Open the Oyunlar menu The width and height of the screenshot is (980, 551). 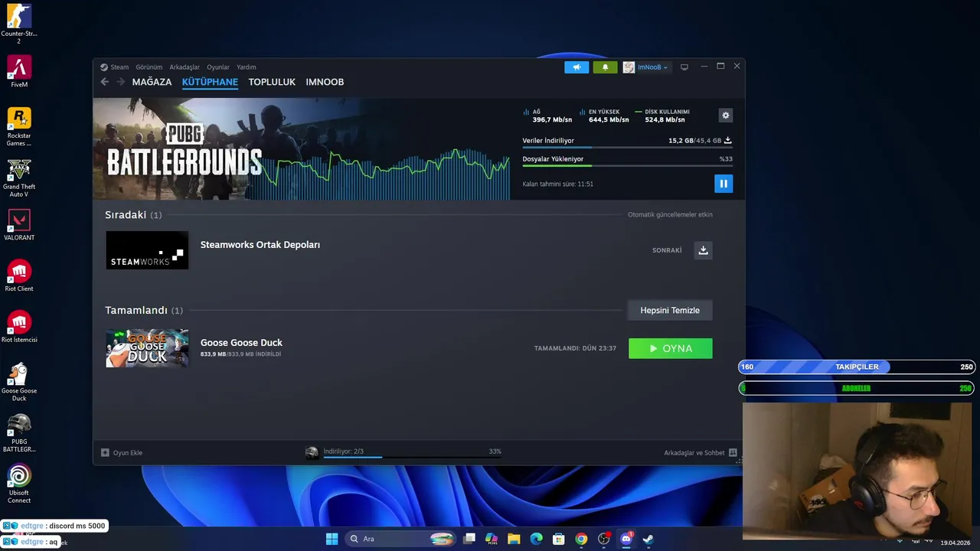coord(218,67)
